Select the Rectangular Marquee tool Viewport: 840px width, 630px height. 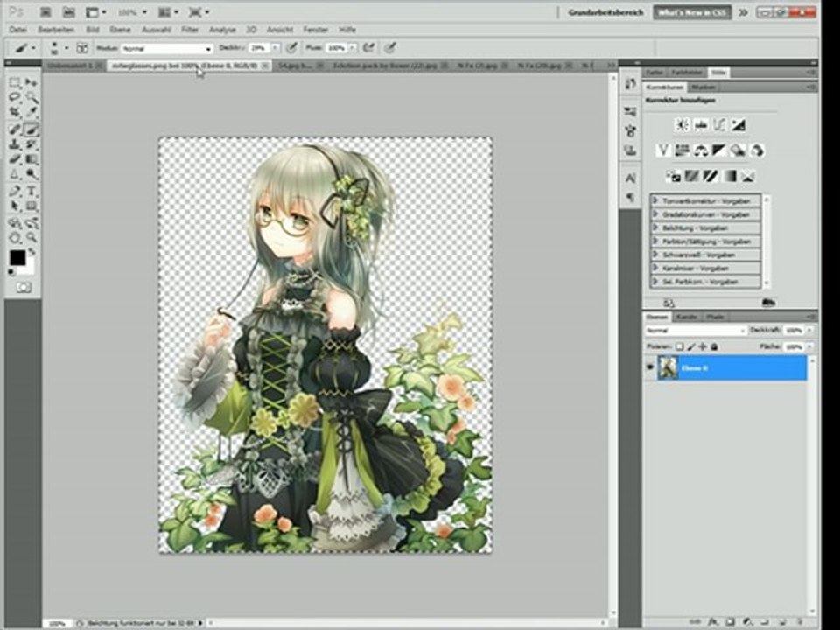tap(15, 82)
